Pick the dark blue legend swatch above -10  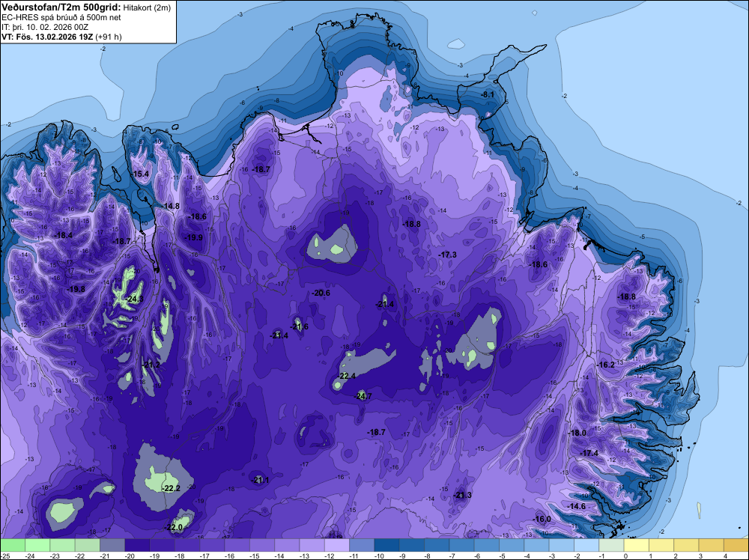coord(387,545)
